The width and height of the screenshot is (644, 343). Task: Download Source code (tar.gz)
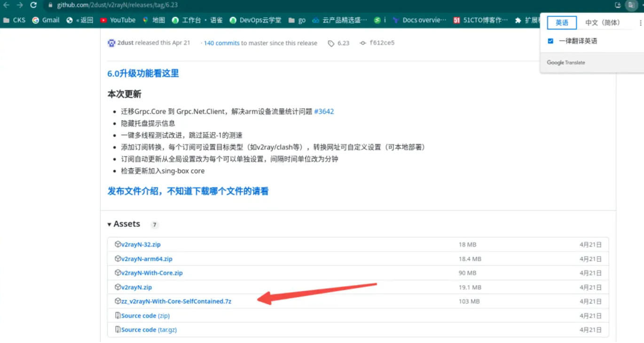click(x=149, y=330)
